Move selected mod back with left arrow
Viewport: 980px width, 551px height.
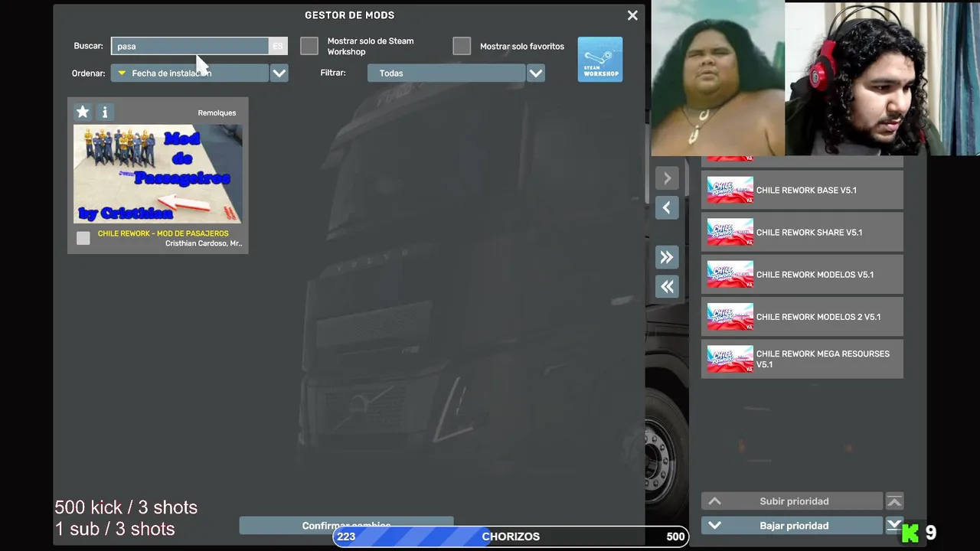tap(667, 207)
